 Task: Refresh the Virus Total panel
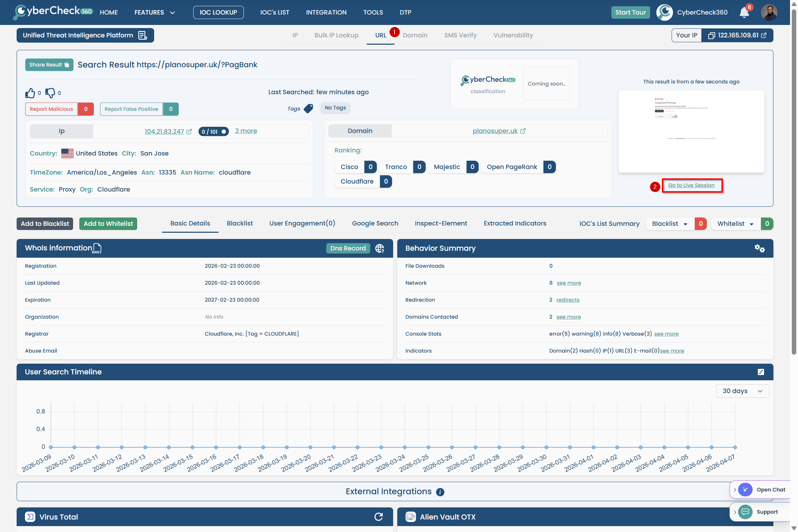click(x=379, y=517)
